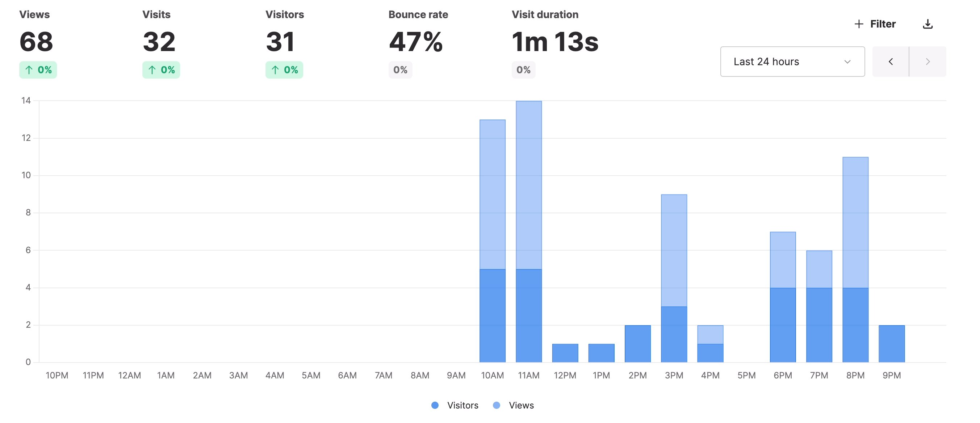Click the Visitors legend color dot
Image resolution: width=980 pixels, height=423 pixels.
(x=435, y=405)
